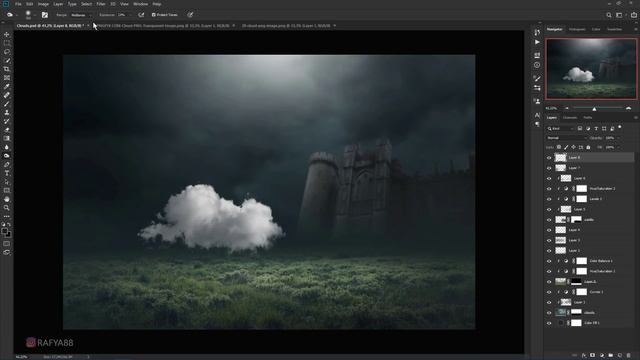The height and width of the screenshot is (360, 640).
Task: Open the File menu
Action: (x=18, y=4)
